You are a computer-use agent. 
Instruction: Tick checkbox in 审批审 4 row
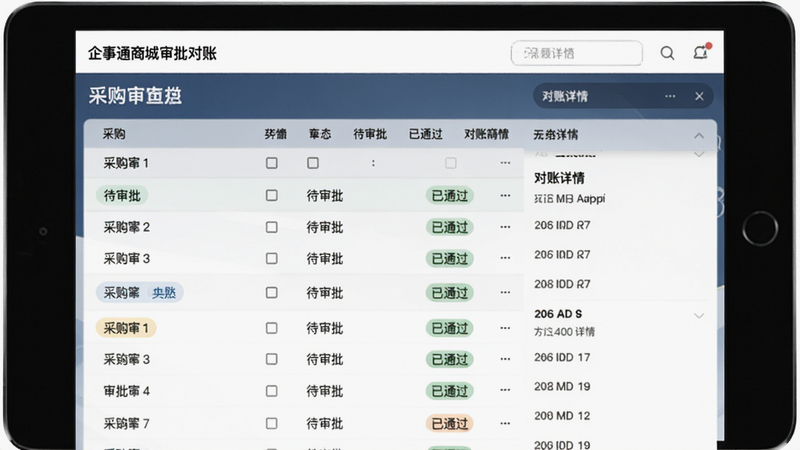(x=272, y=391)
